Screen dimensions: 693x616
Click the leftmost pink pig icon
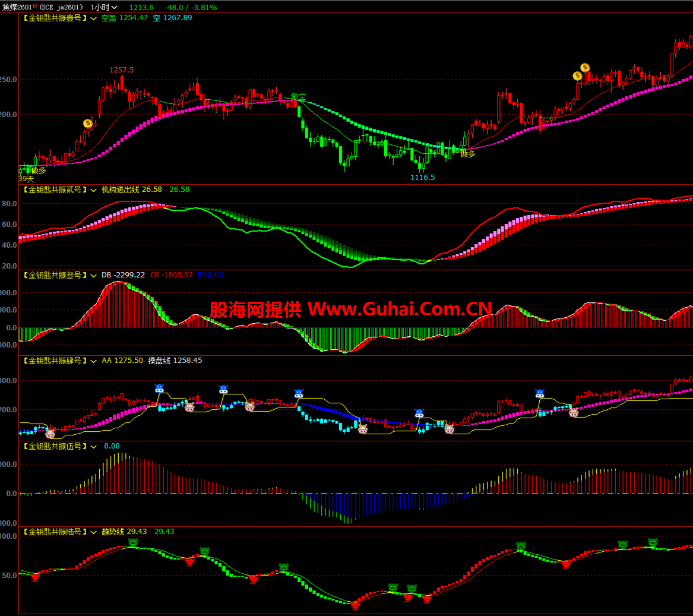pyautogui.click(x=50, y=434)
